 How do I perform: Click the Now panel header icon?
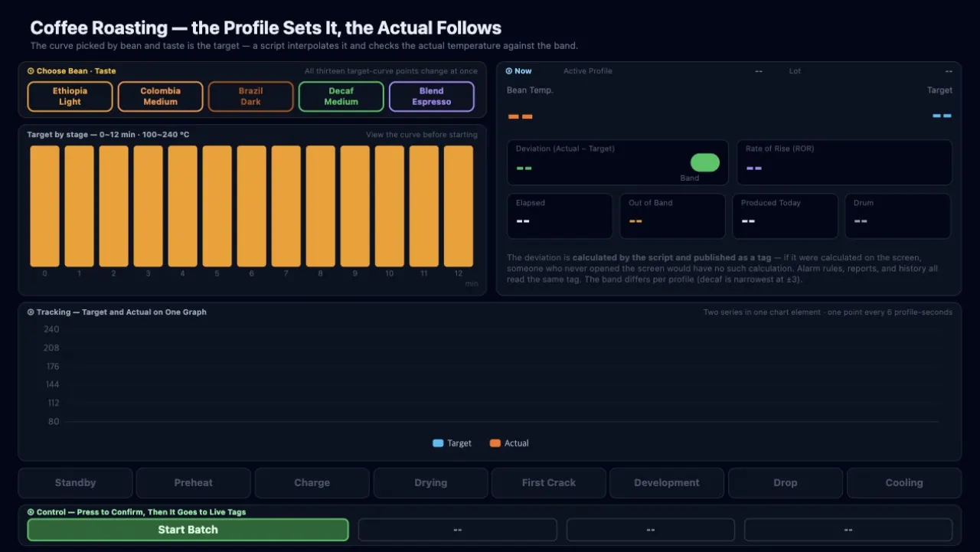point(509,71)
